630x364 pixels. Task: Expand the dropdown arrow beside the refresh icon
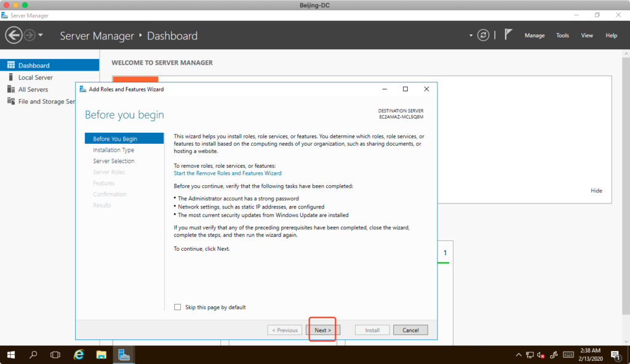471,36
